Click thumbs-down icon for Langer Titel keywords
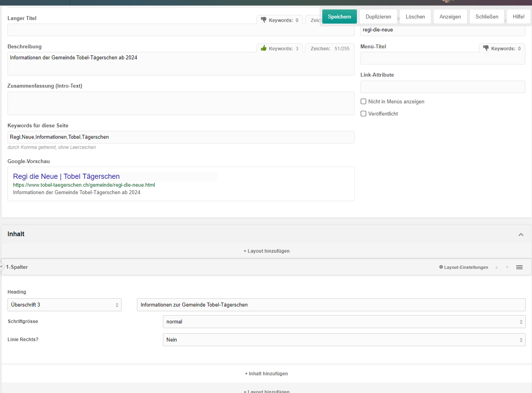The image size is (532, 393). click(x=264, y=20)
